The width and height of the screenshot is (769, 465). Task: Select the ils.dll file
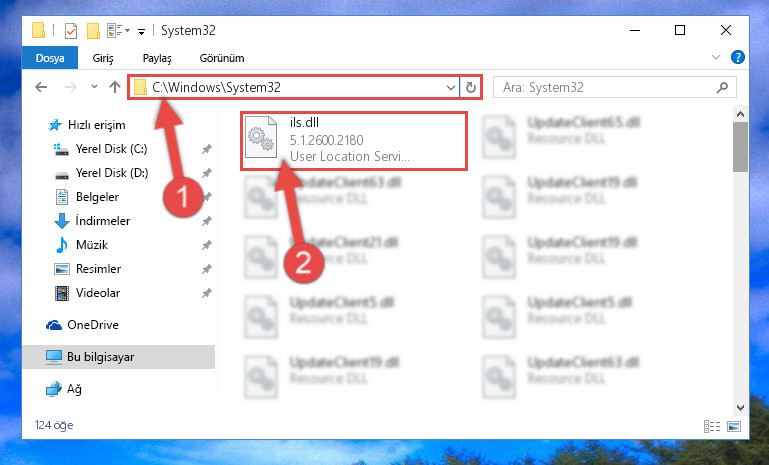tap(353, 141)
